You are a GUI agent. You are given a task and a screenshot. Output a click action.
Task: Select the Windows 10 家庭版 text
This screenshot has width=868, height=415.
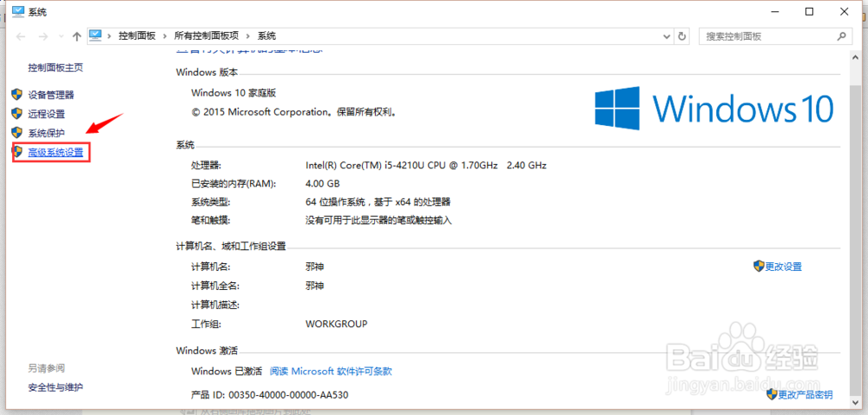coord(233,93)
